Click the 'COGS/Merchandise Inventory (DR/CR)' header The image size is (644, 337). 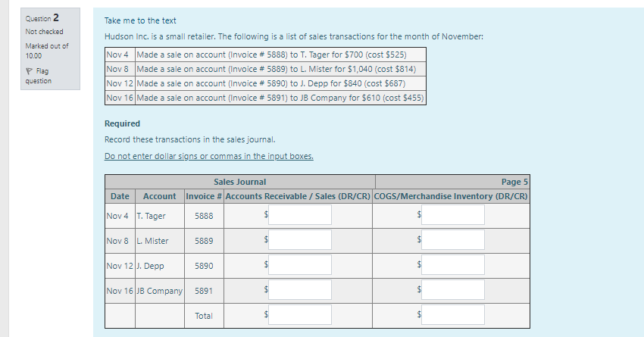[x=451, y=196]
